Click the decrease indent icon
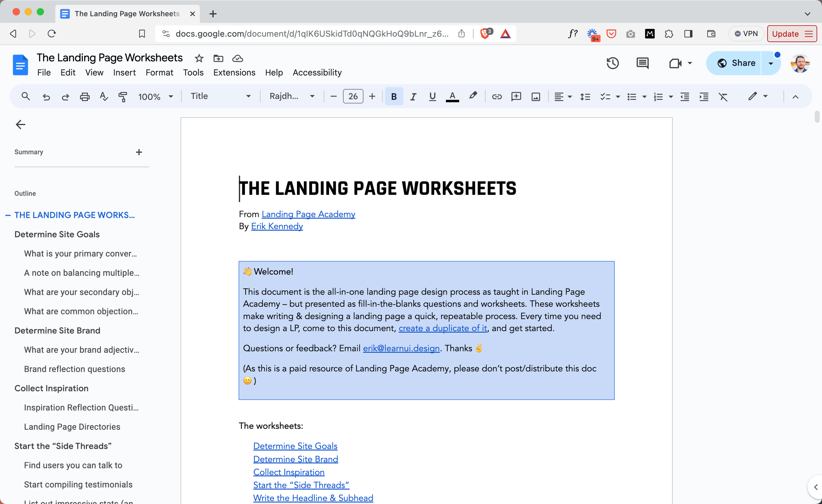Viewport: 822px width, 504px height. (685, 97)
